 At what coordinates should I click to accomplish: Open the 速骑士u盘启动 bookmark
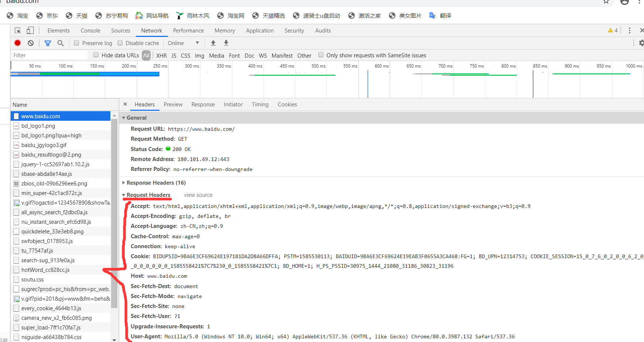point(316,16)
